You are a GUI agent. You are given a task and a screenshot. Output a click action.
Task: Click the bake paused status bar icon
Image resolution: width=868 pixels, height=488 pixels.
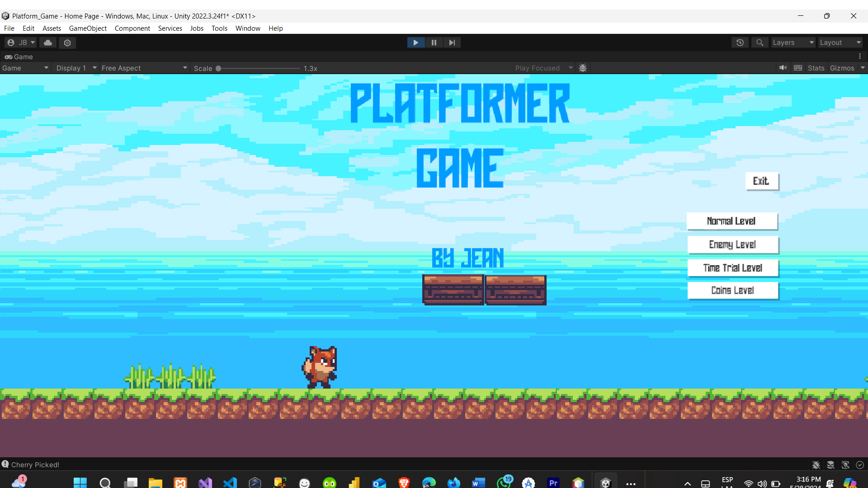830,465
